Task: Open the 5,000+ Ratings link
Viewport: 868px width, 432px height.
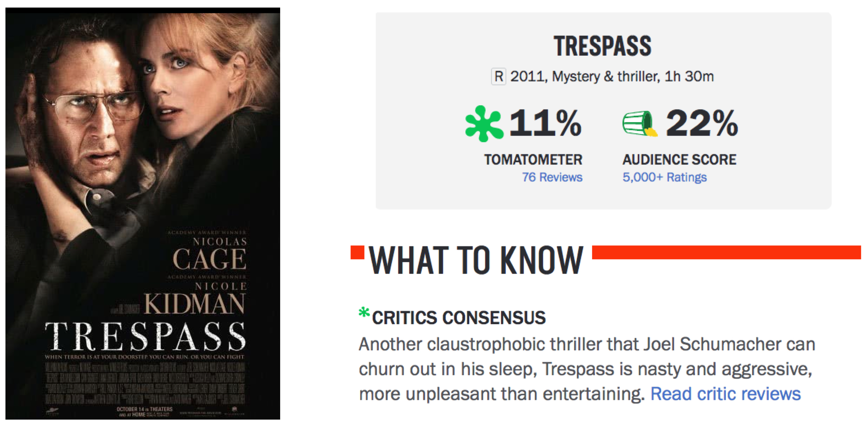Action: (664, 177)
